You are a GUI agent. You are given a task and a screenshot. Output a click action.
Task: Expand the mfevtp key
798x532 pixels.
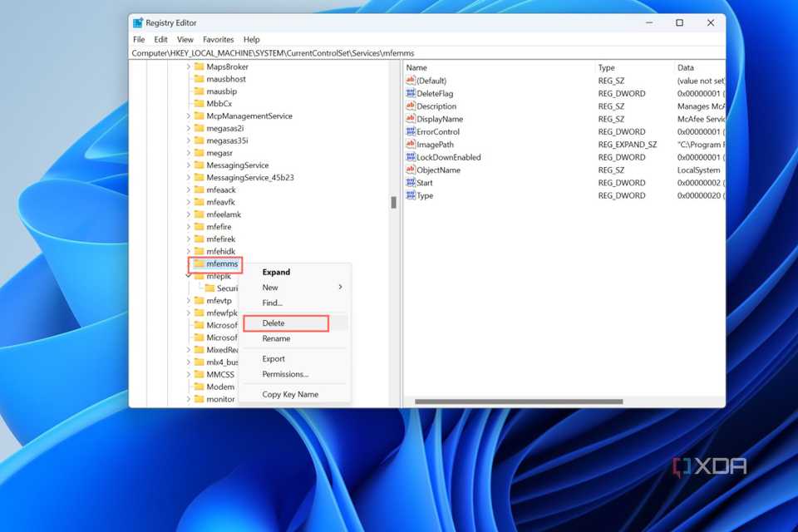point(189,300)
